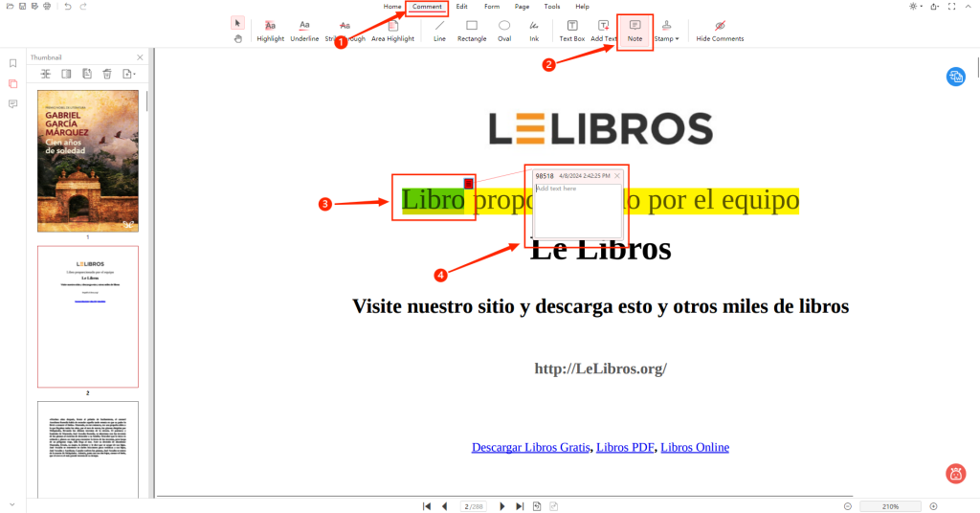Open the Bookmark sidebar panel
The width and height of the screenshot is (980, 513).
tap(12, 63)
